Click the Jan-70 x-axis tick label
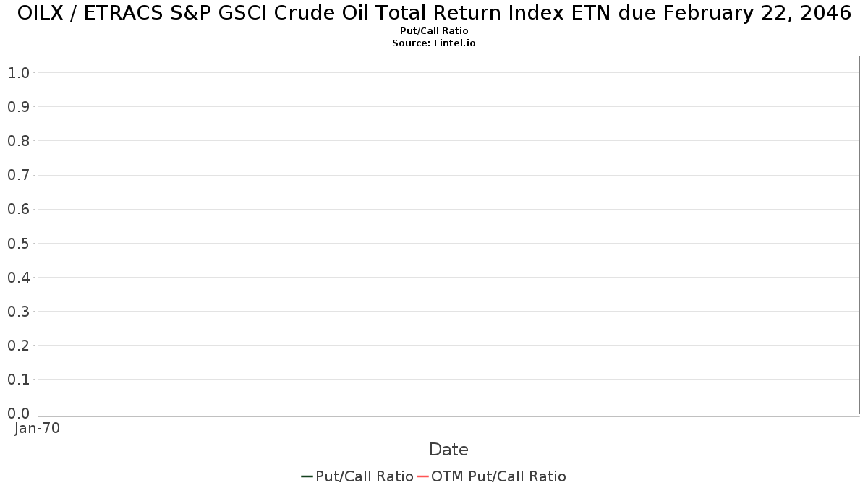The image size is (868, 488). click(x=37, y=428)
